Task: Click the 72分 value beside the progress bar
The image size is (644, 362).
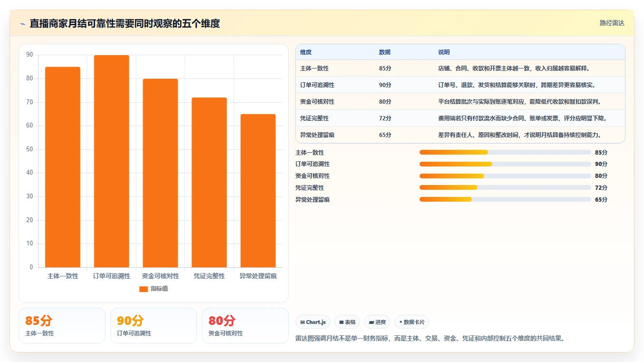Action: point(601,188)
